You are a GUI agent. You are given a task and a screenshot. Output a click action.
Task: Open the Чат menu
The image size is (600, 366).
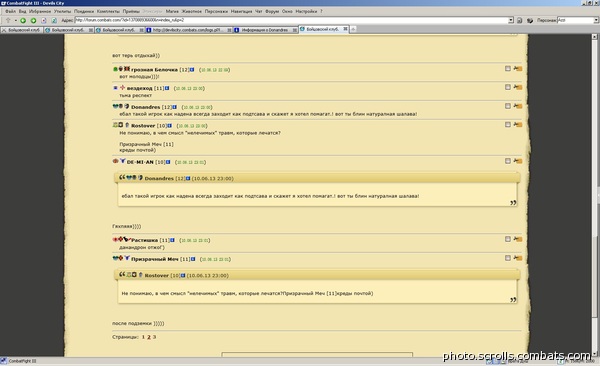[x=259, y=11]
